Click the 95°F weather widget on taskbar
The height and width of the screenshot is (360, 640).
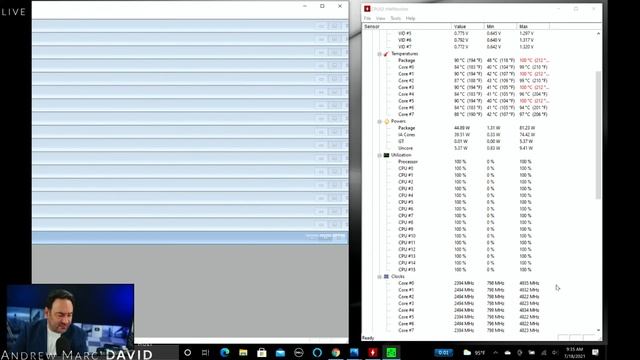coord(475,353)
